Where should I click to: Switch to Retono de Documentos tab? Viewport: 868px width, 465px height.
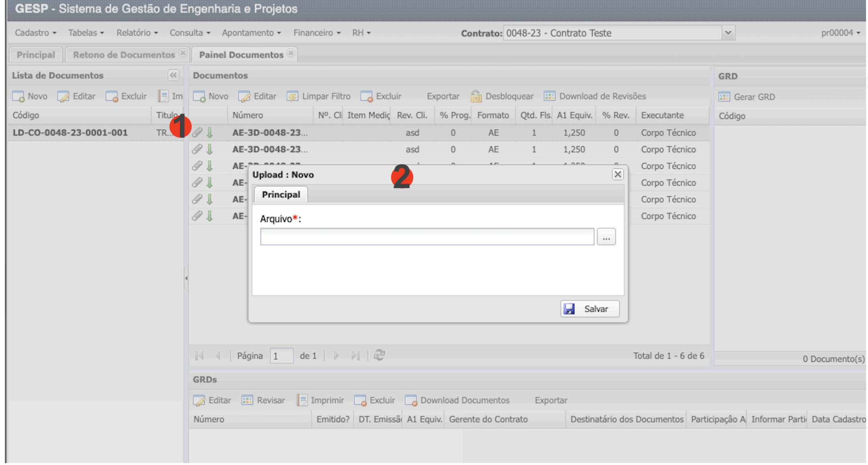click(x=124, y=55)
